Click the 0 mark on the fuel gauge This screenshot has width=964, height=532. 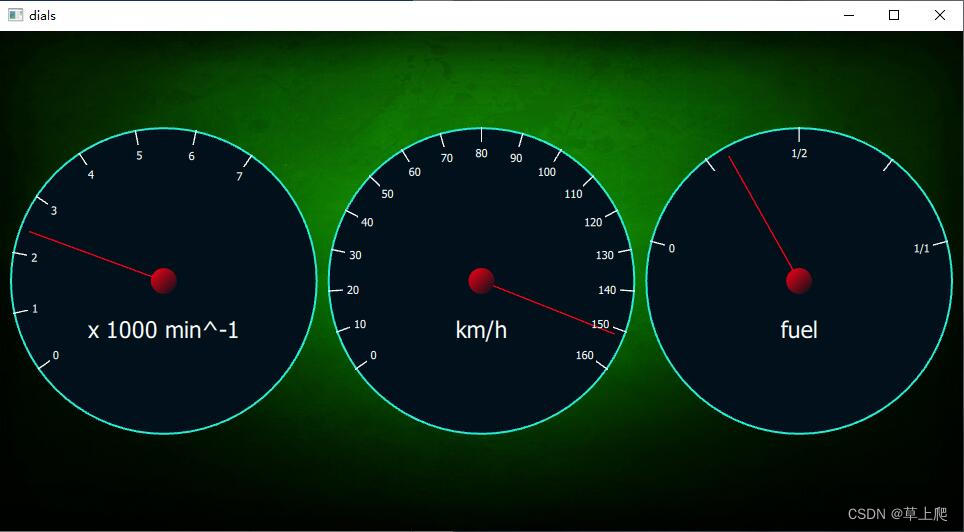(671, 248)
